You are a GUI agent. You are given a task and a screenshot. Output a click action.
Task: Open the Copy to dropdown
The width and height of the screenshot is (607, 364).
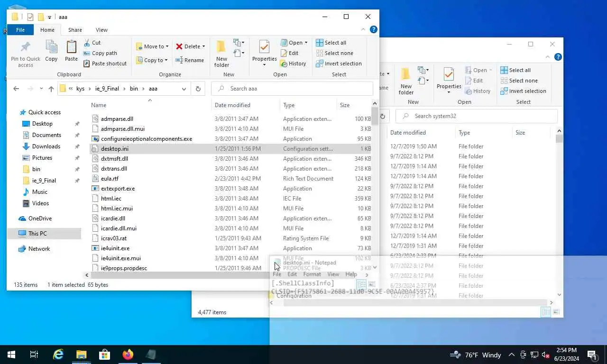pyautogui.click(x=152, y=60)
